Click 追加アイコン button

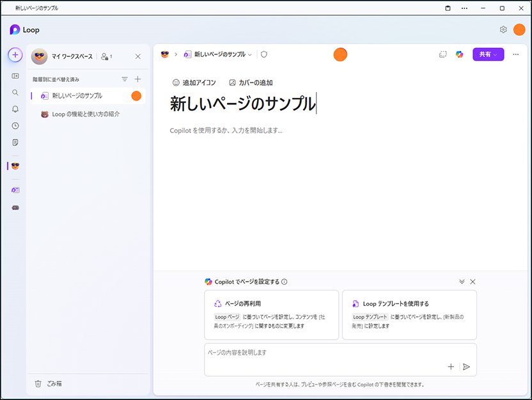click(x=194, y=83)
